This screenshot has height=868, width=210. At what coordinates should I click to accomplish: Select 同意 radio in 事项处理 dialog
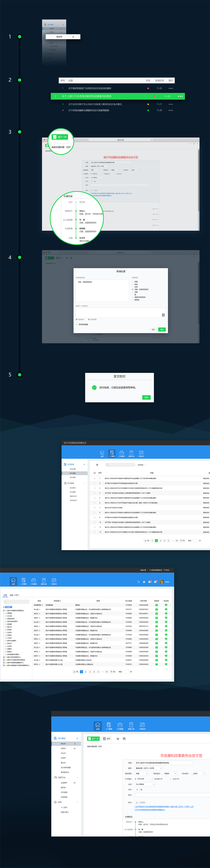(133, 282)
